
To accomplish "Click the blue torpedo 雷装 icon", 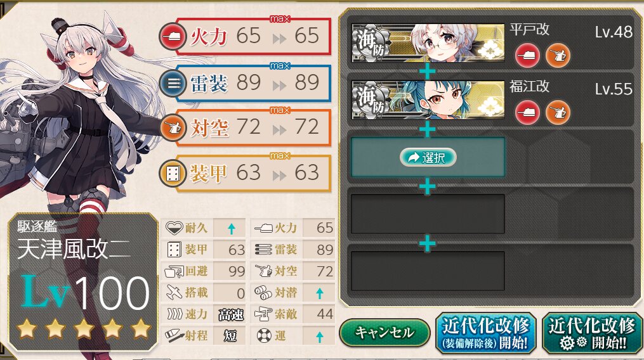I will 173,84.
